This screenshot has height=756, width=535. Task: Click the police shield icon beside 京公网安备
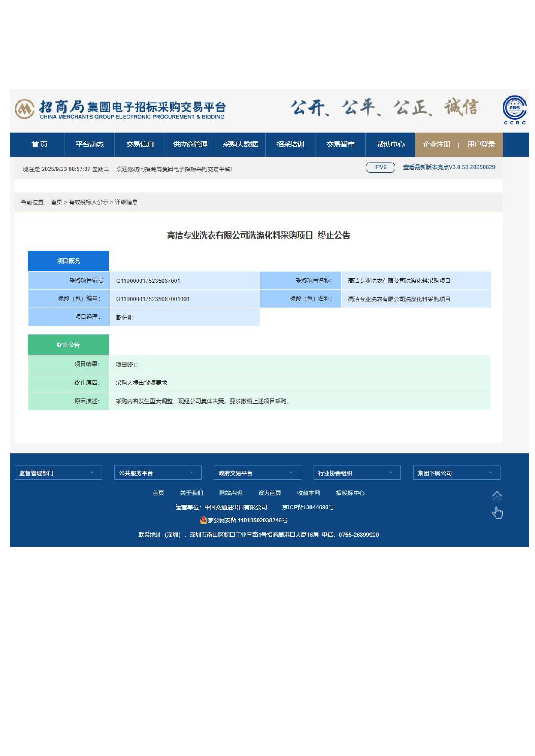pyautogui.click(x=204, y=520)
